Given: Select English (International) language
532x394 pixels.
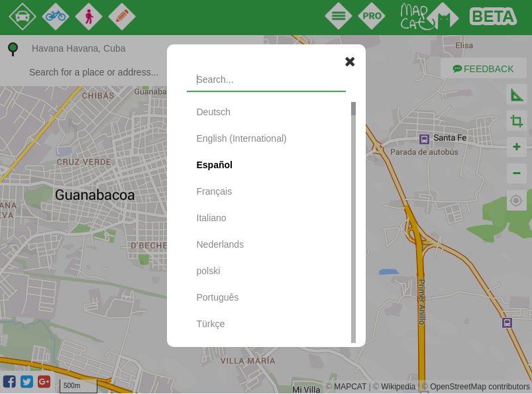Looking at the screenshot, I should [241, 138].
